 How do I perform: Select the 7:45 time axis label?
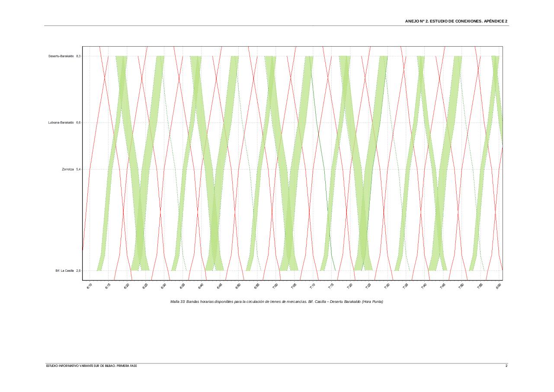(x=442, y=286)
